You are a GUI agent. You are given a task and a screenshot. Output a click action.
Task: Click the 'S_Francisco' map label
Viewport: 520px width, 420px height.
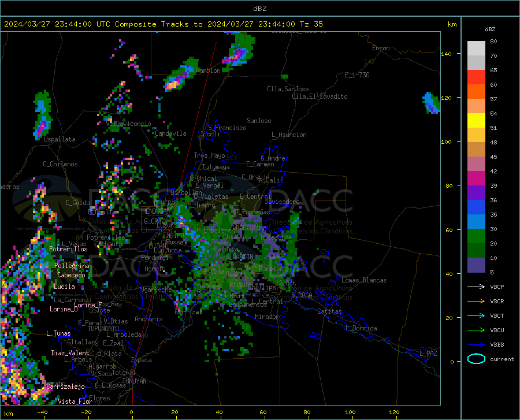click(227, 128)
